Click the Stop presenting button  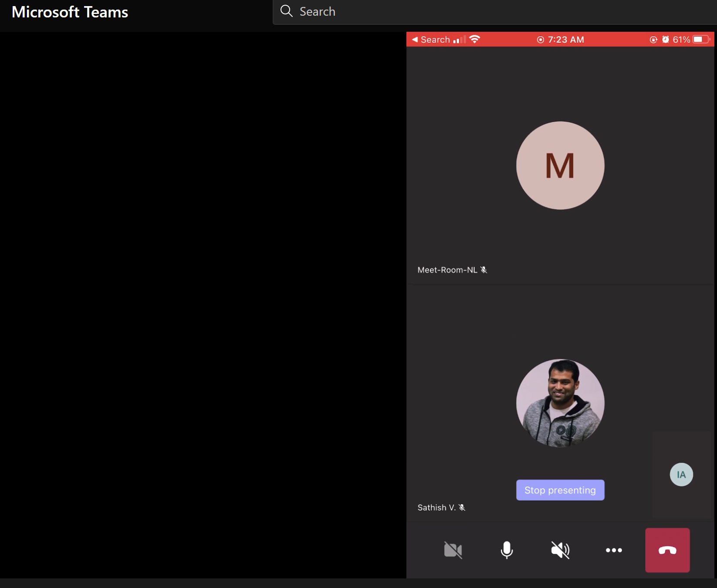[x=560, y=490]
